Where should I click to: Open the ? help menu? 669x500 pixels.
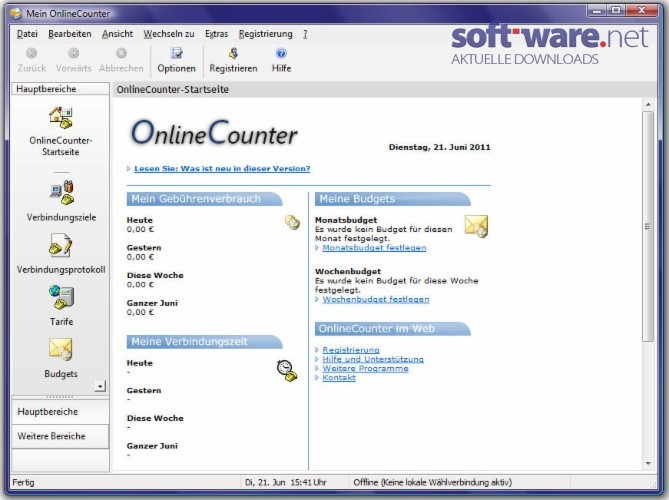pos(305,34)
